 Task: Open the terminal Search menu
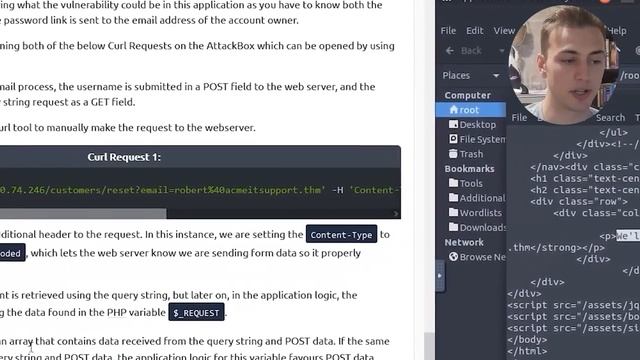coord(610,118)
